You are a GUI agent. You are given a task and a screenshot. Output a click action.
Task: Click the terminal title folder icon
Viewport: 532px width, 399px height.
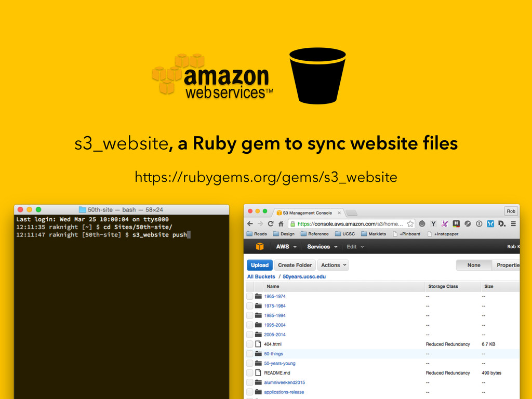(82, 210)
